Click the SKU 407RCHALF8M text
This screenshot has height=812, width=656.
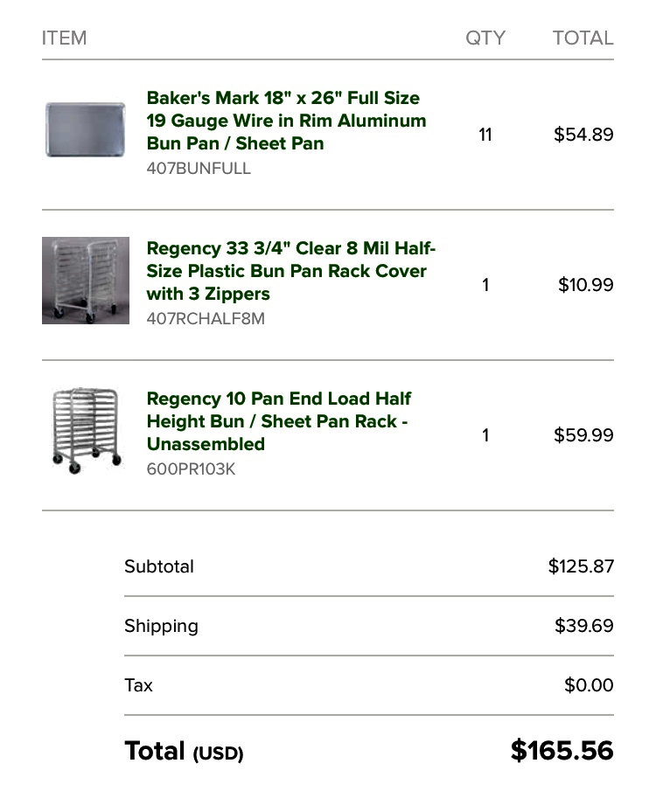tap(206, 319)
